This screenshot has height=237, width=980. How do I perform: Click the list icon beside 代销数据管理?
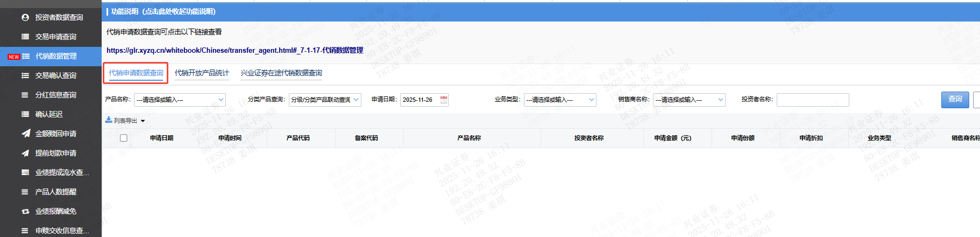(26, 56)
